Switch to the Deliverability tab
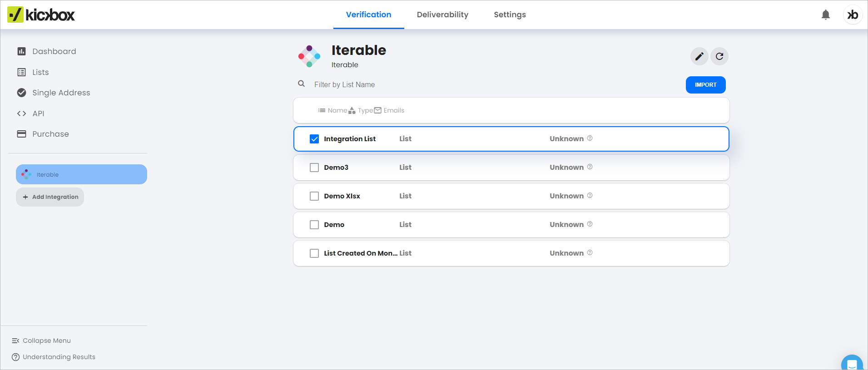Screen dimensions: 868x370 coord(442,15)
